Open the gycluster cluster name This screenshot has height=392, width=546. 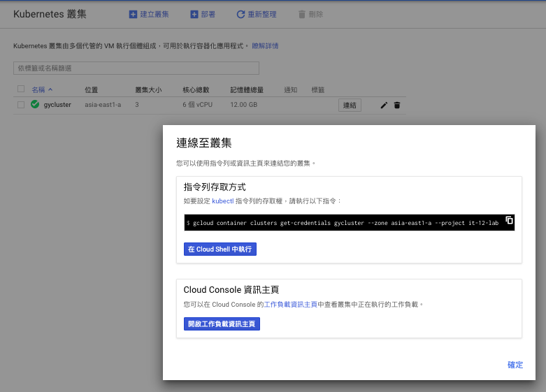[x=57, y=104]
